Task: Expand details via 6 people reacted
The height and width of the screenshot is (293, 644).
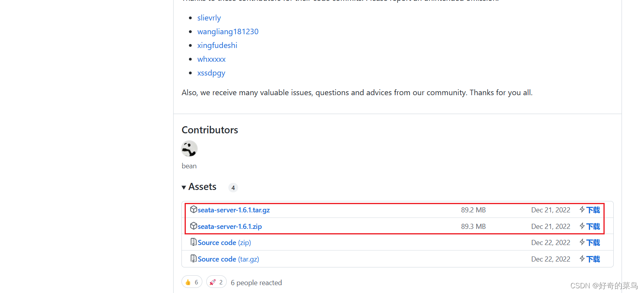Action: point(256,282)
